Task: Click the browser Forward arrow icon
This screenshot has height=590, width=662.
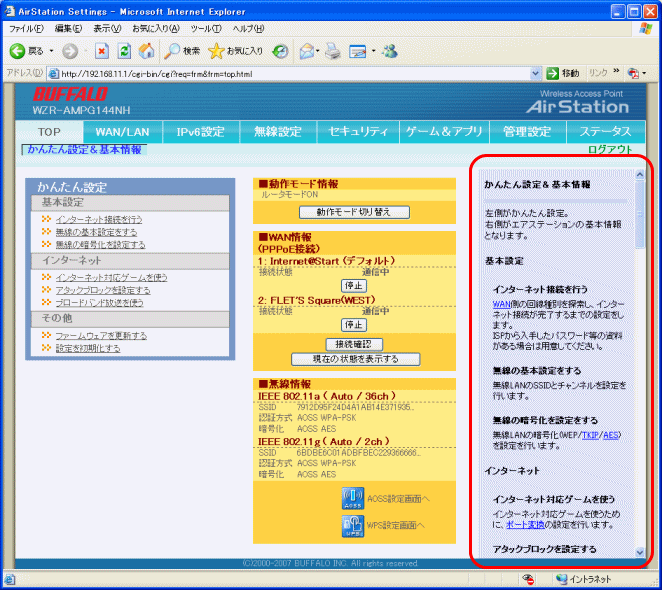Action: [x=69, y=51]
